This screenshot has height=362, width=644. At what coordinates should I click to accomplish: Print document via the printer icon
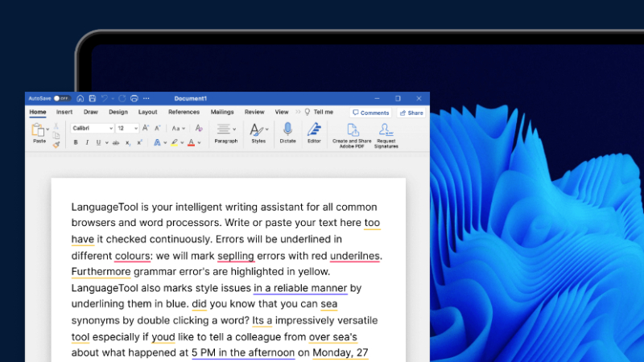(x=134, y=98)
